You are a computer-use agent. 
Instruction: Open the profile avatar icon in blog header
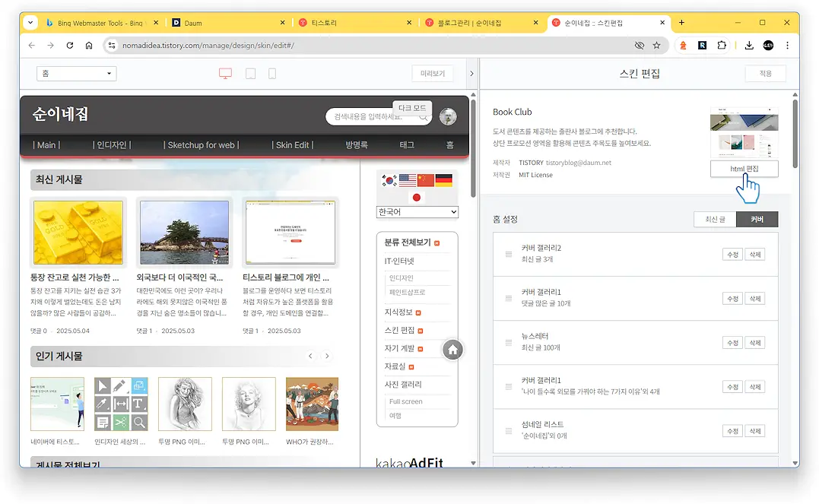pyautogui.click(x=447, y=115)
